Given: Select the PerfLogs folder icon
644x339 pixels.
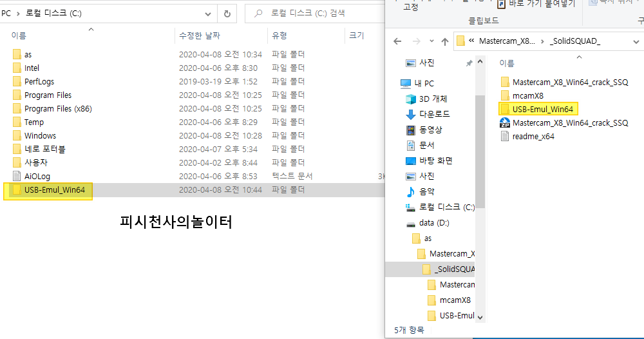Looking at the screenshot, I should point(17,81).
